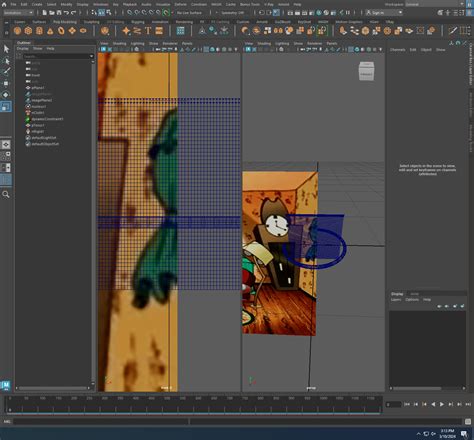Toggle select by hierarchy mode

pyautogui.click(x=94, y=13)
